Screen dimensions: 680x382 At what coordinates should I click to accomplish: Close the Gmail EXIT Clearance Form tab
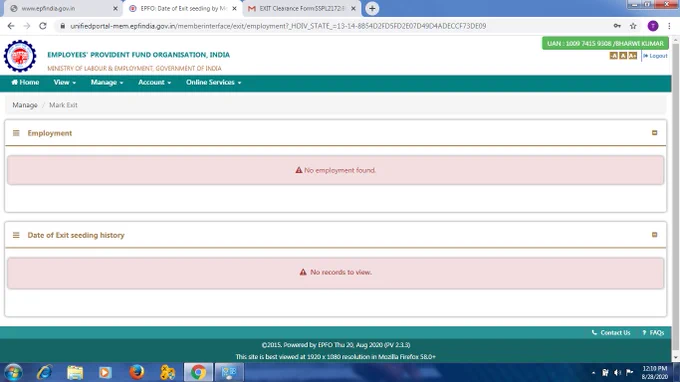[353, 9]
